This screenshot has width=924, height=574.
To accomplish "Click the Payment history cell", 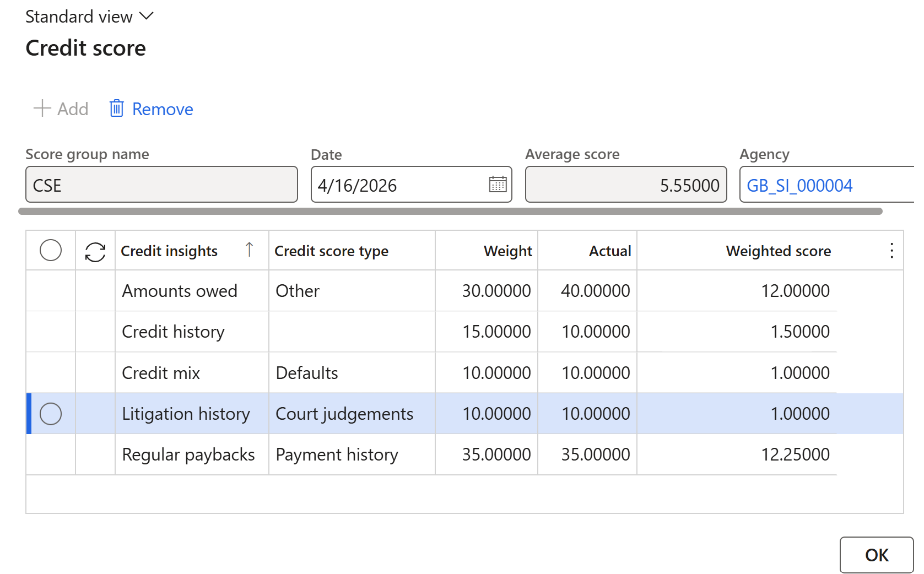I will pyautogui.click(x=337, y=455).
